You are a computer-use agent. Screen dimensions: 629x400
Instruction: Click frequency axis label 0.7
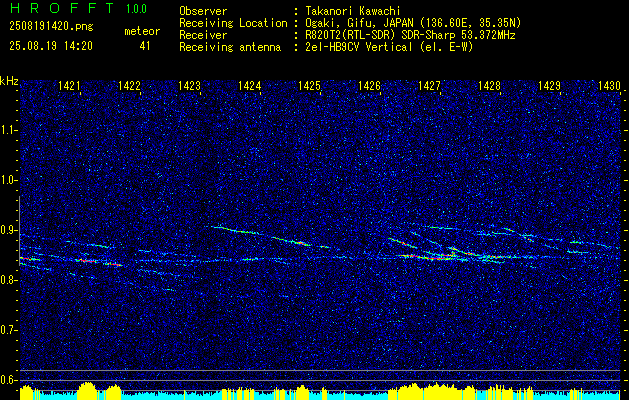tap(7, 330)
